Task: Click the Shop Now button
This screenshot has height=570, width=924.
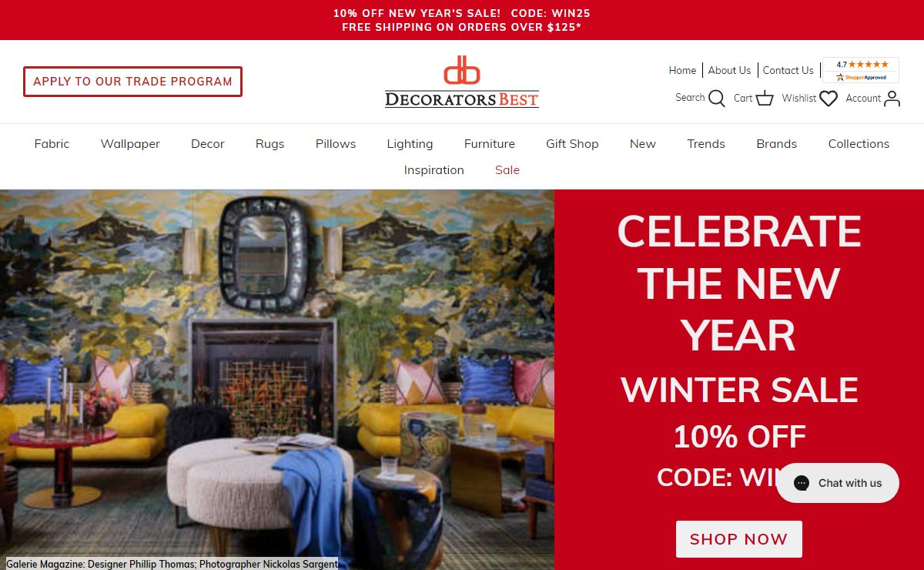Action: click(739, 539)
